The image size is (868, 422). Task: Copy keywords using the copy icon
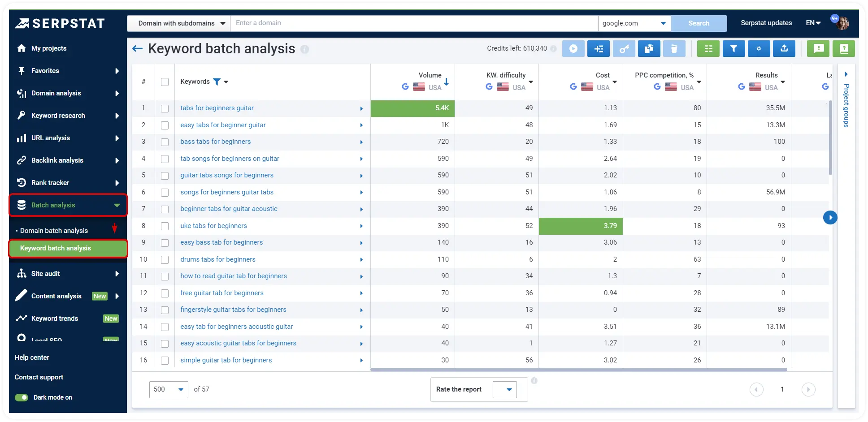[x=649, y=48]
